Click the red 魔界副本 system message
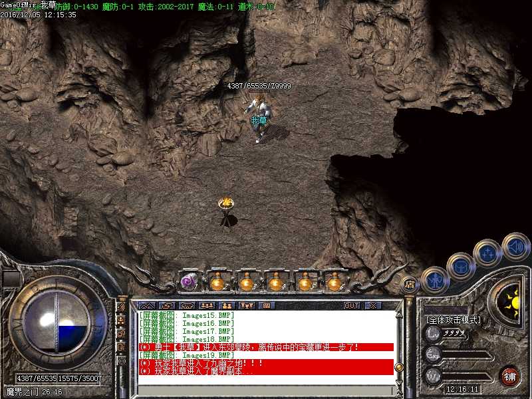Image resolution: width=532 pixels, height=399 pixels. click(266, 371)
